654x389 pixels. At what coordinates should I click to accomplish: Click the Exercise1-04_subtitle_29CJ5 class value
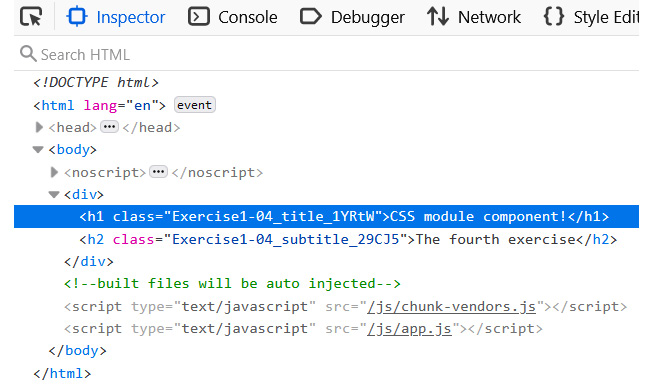(x=286, y=239)
